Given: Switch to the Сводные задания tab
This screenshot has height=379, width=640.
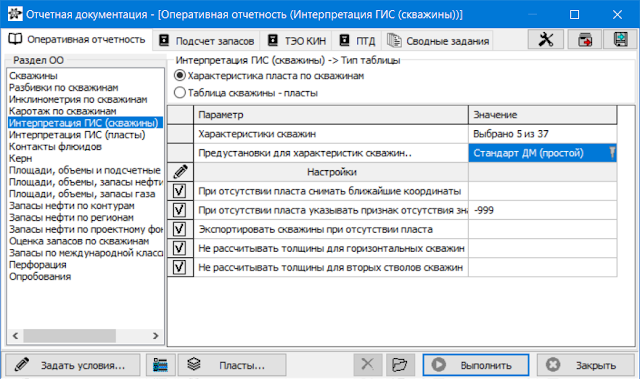Looking at the screenshot, I should pyautogui.click(x=438, y=41).
